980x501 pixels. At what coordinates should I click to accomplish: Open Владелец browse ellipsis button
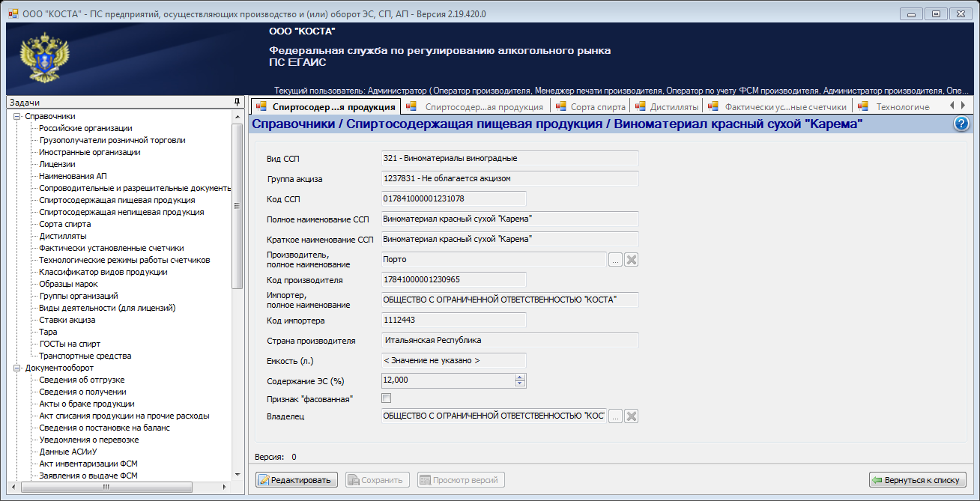[614, 416]
